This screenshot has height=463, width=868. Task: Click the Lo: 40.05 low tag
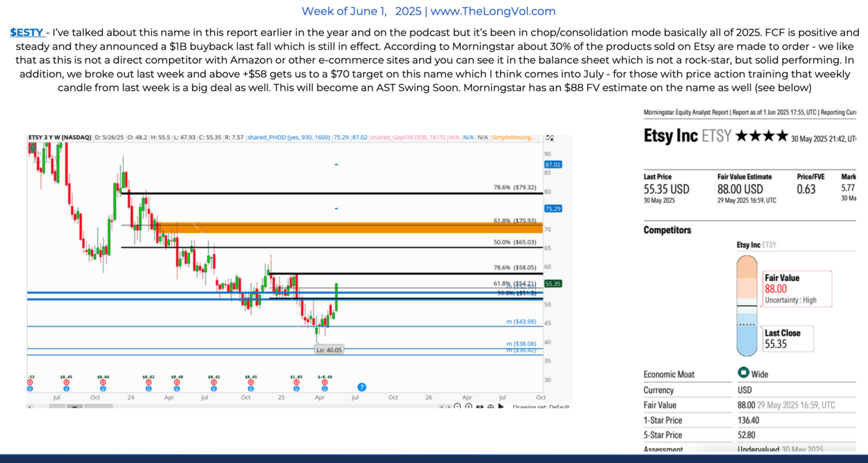pyautogui.click(x=329, y=349)
